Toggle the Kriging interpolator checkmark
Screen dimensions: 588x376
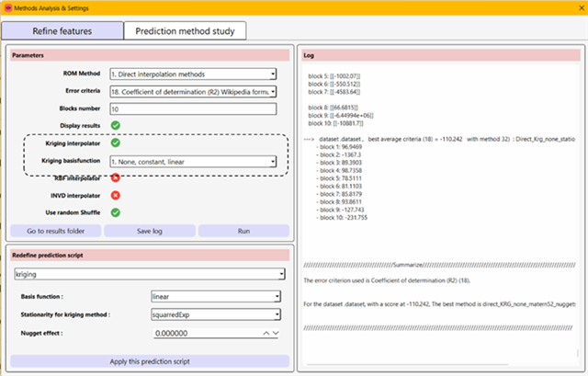pyautogui.click(x=116, y=142)
